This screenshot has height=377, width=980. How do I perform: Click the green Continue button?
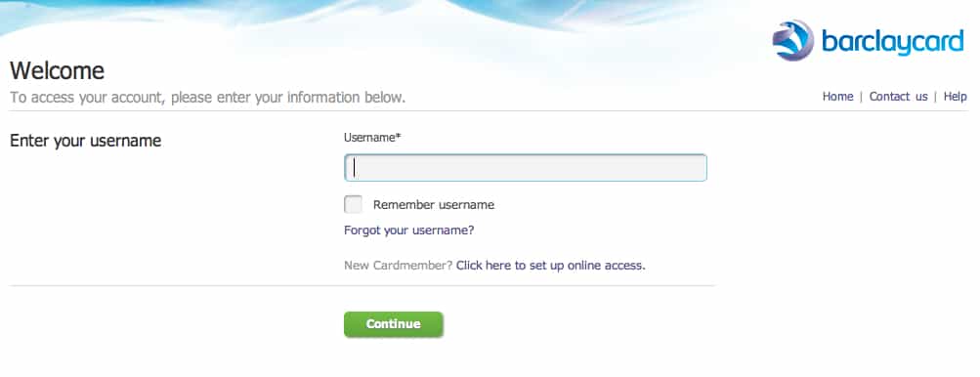tap(394, 324)
